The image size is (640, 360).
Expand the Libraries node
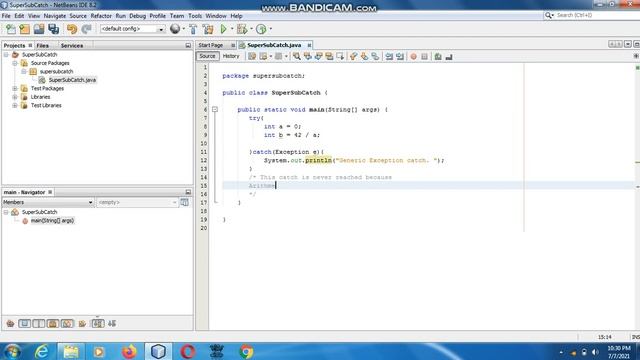coord(15,97)
